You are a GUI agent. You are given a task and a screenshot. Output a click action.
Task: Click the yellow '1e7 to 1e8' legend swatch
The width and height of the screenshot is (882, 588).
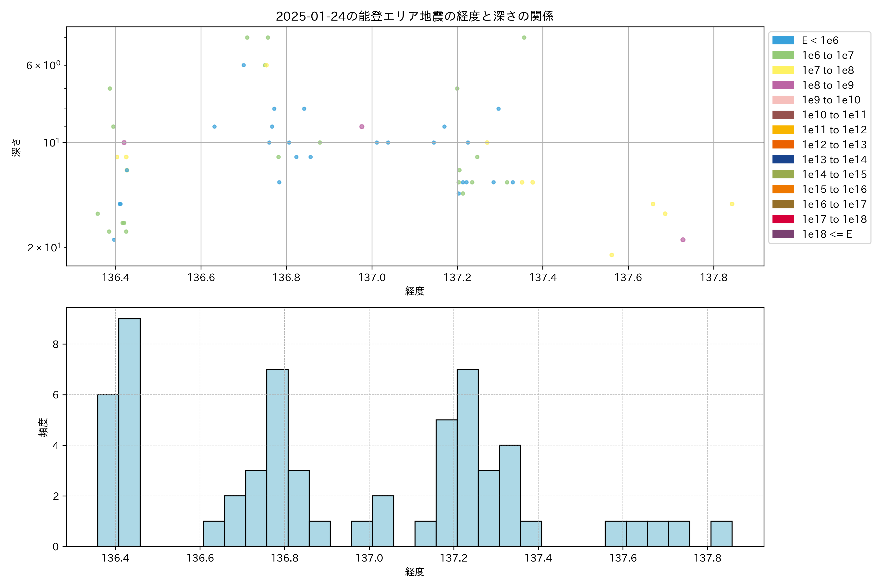coord(783,70)
